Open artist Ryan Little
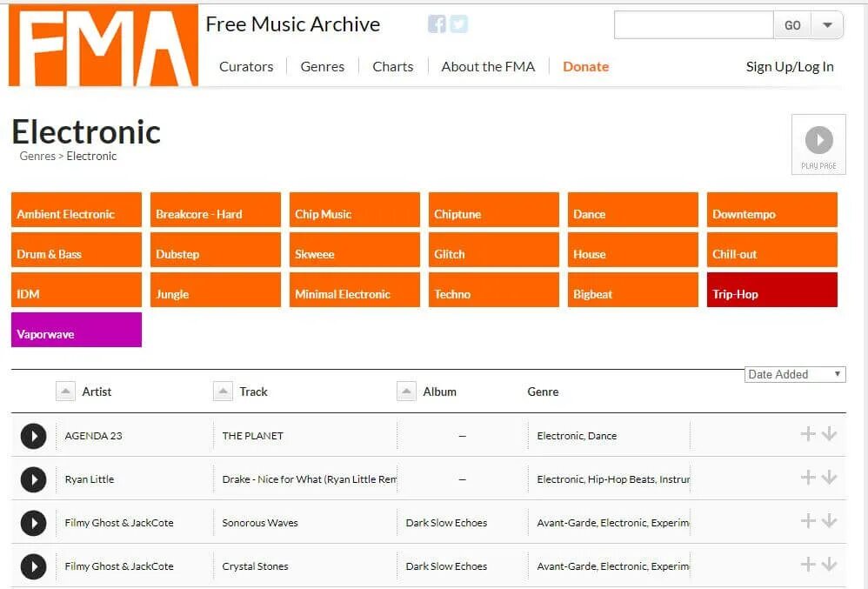 [89, 479]
